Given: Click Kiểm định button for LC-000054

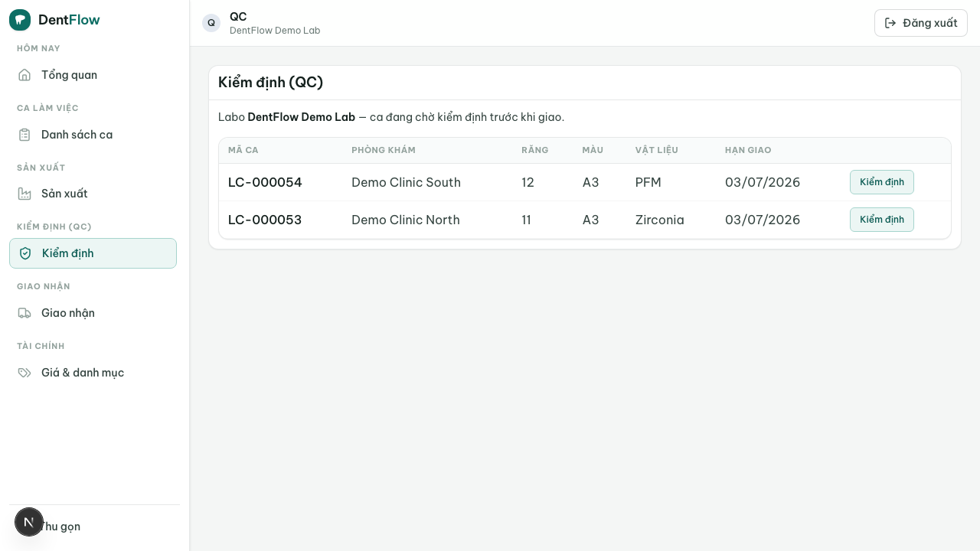Looking at the screenshot, I should (x=882, y=182).
